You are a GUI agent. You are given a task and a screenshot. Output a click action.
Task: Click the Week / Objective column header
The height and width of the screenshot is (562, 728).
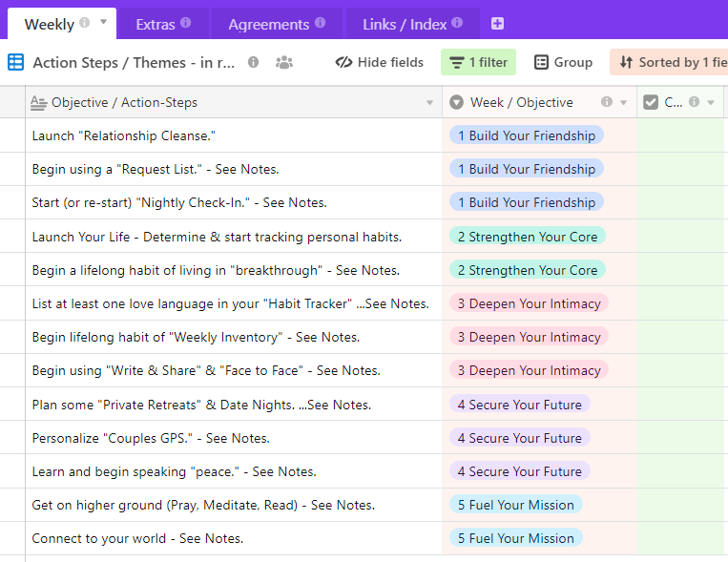click(x=539, y=102)
